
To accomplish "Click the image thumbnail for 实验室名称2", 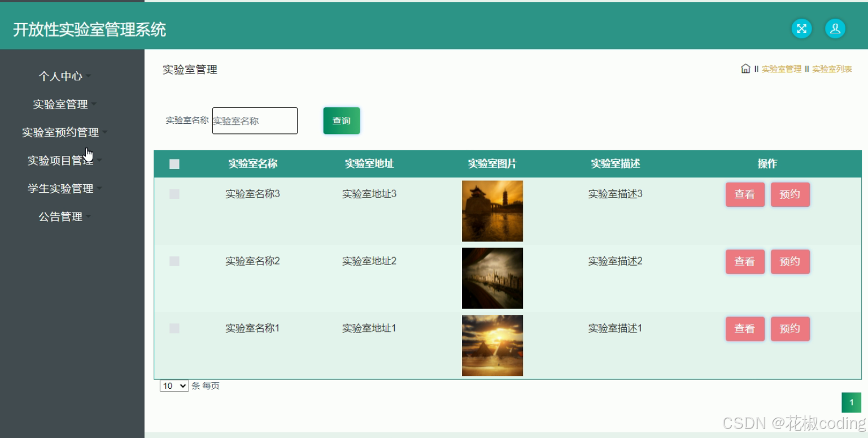I will [492, 278].
